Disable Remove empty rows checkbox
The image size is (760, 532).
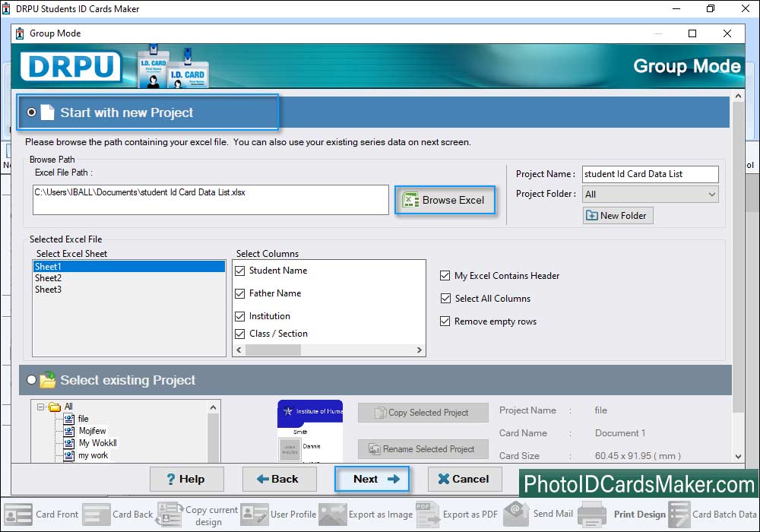[x=445, y=321]
